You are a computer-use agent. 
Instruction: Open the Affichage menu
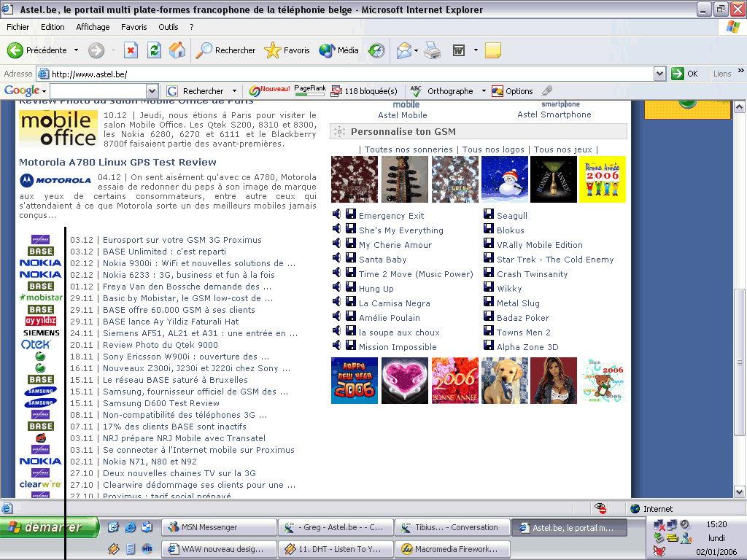[93, 27]
